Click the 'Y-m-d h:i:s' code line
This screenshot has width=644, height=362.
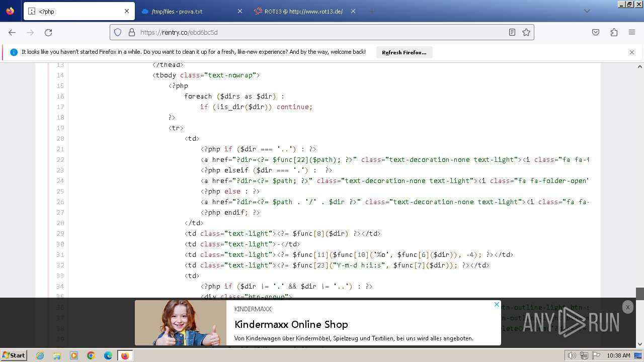pos(337,265)
